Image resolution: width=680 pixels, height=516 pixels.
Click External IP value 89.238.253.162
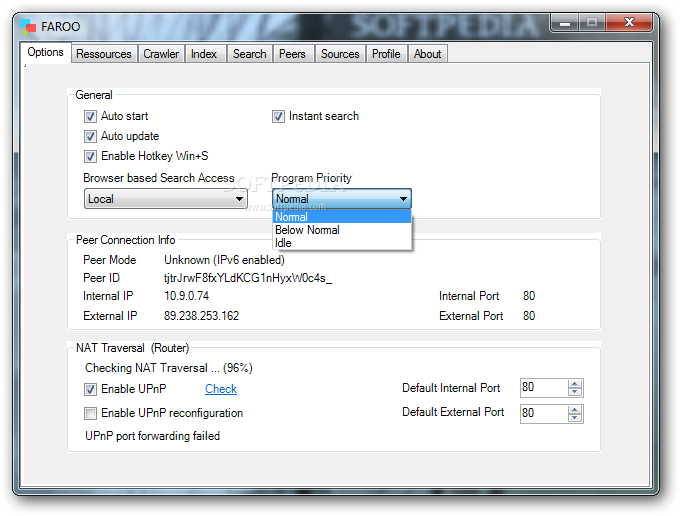coord(202,316)
